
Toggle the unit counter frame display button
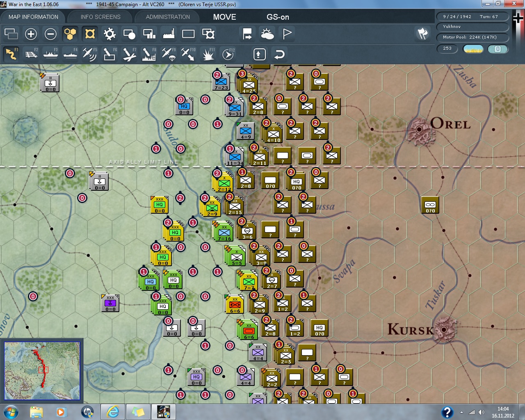(x=188, y=34)
